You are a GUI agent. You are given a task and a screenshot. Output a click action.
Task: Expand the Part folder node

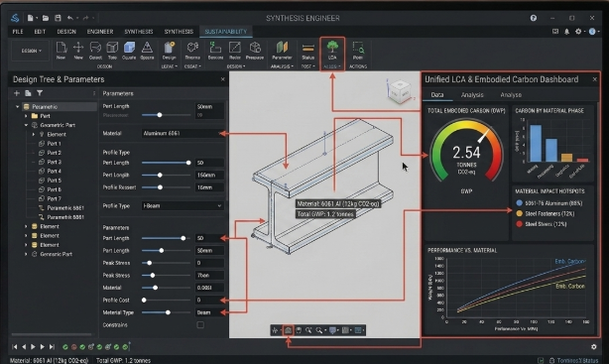[26, 116]
